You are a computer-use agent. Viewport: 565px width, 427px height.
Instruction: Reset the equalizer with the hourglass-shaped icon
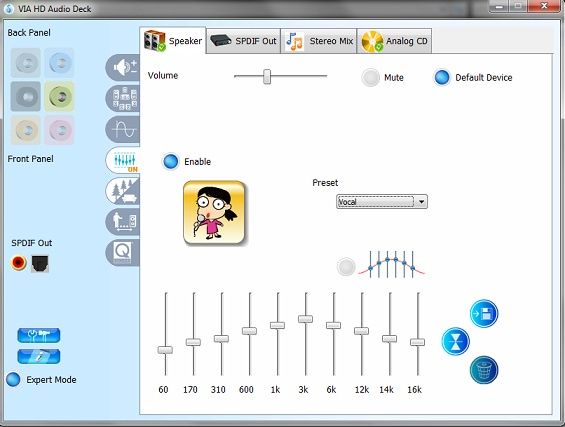[x=456, y=341]
